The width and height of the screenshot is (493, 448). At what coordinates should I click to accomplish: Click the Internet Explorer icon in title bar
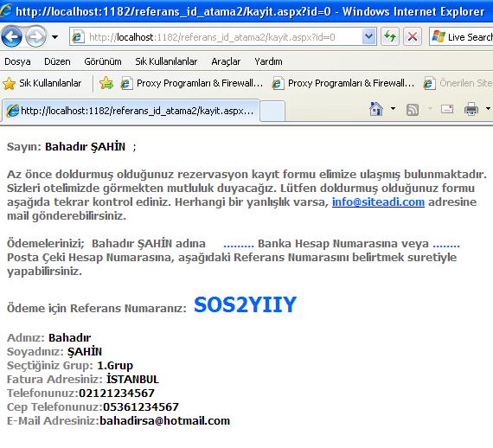[x=6, y=10]
